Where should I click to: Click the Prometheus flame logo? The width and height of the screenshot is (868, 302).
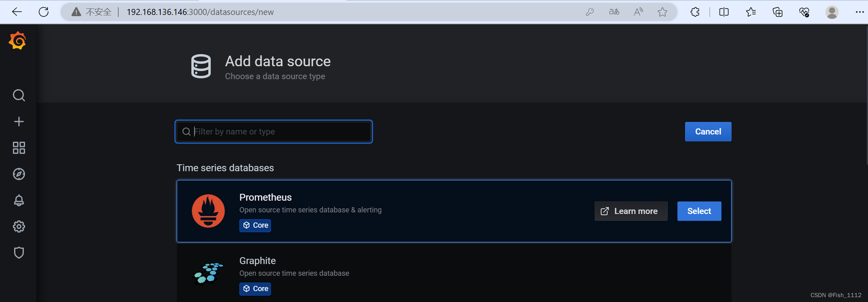208,211
